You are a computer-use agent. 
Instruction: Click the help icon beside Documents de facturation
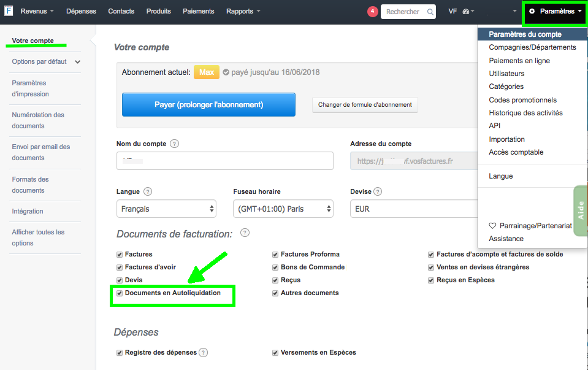[x=245, y=233]
